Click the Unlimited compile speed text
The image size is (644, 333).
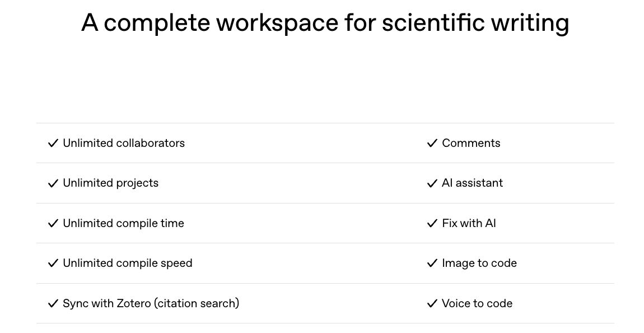127,263
